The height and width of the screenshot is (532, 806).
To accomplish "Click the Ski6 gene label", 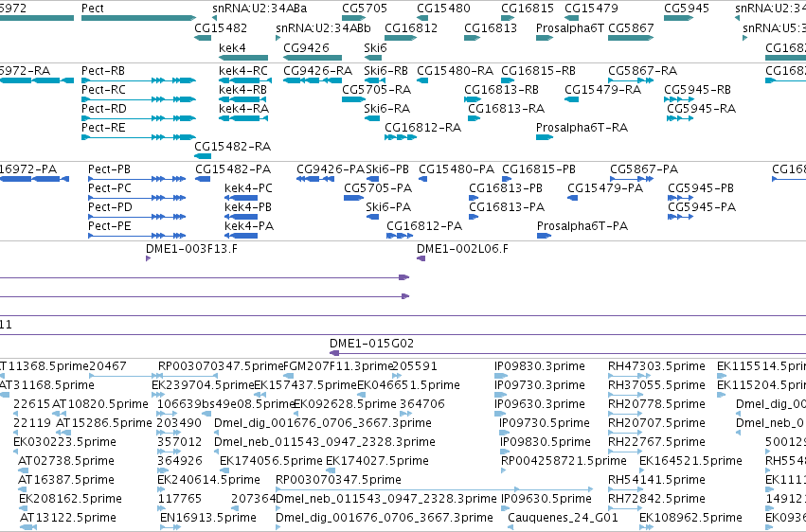I will pyautogui.click(x=375, y=47).
